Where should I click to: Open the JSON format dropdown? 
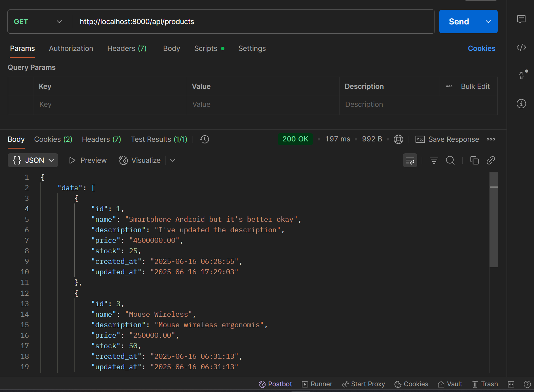33,160
